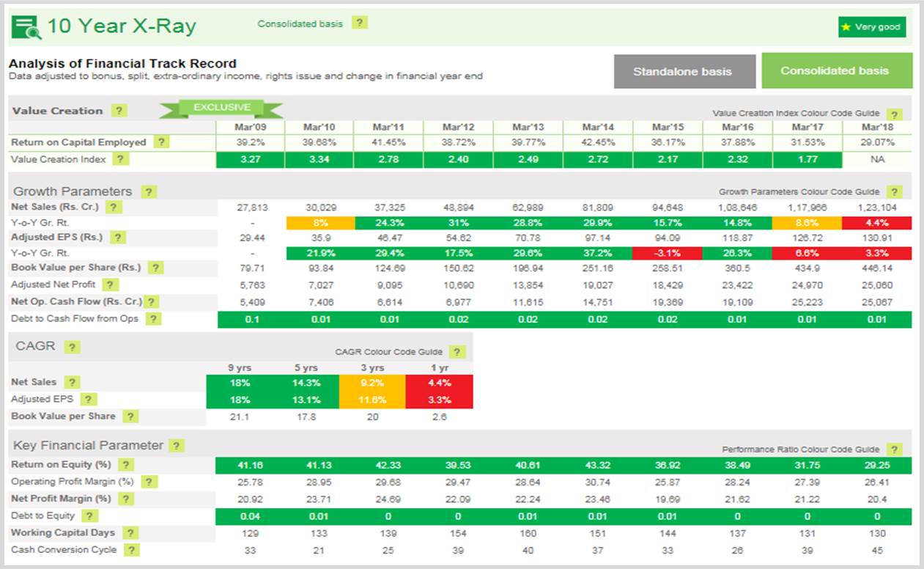Open Growth Parameters Colour Code Guide help
This screenshot has width=924, height=569.
(x=893, y=192)
